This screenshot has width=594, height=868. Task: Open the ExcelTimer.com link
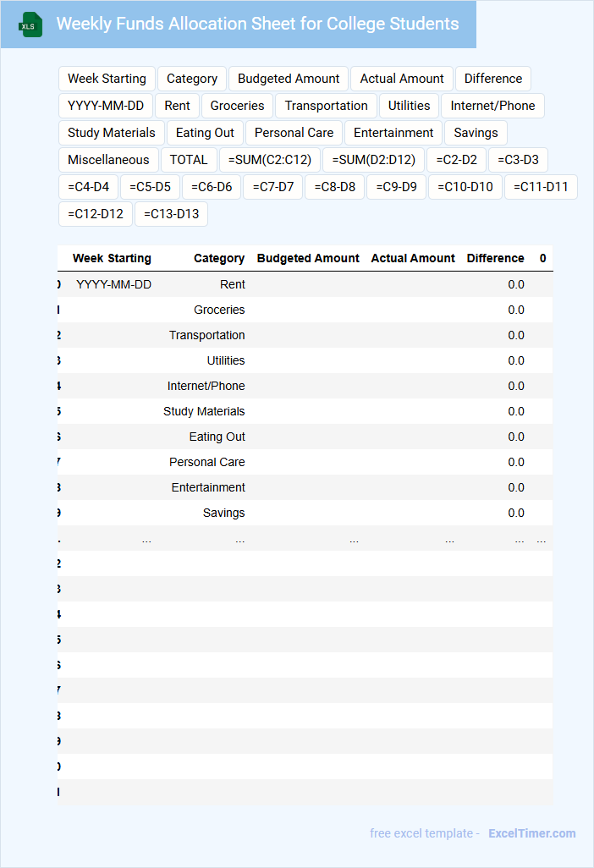click(x=531, y=833)
